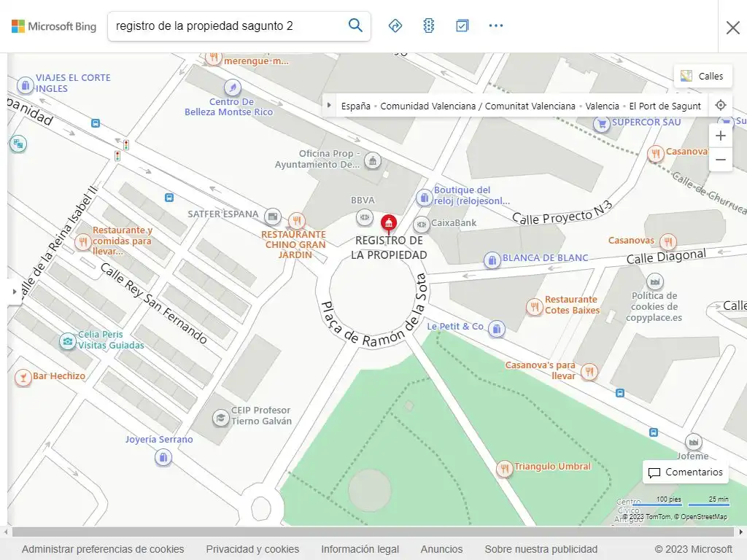
Task: Click the red Registro de la Propiedad pin
Action: [x=389, y=222]
